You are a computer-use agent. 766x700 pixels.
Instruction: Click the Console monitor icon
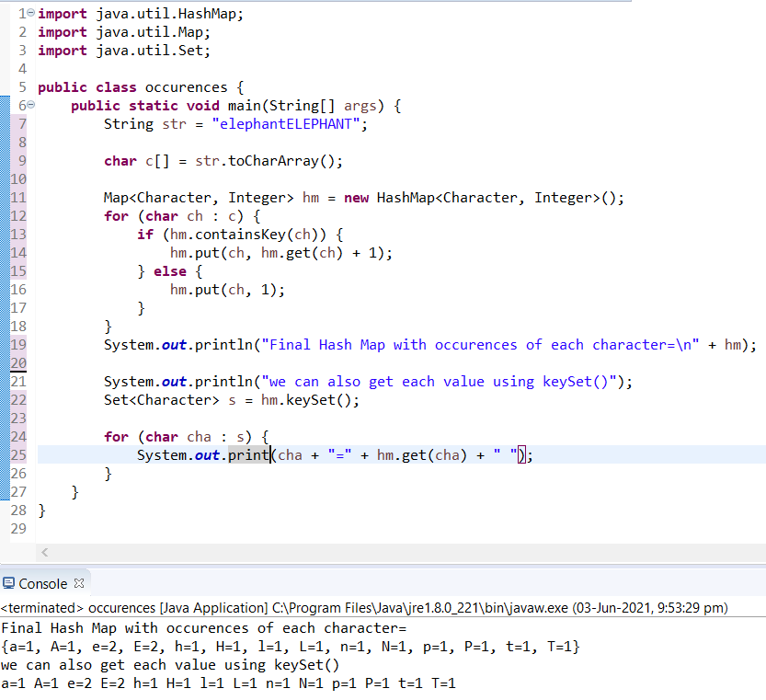click(8, 583)
